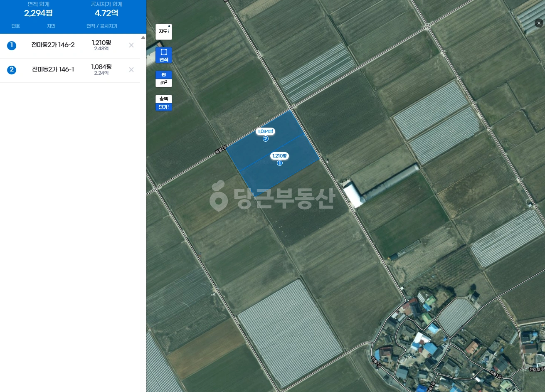Switch area unit to 평
This screenshot has height=392, width=545.
[x=164, y=75]
